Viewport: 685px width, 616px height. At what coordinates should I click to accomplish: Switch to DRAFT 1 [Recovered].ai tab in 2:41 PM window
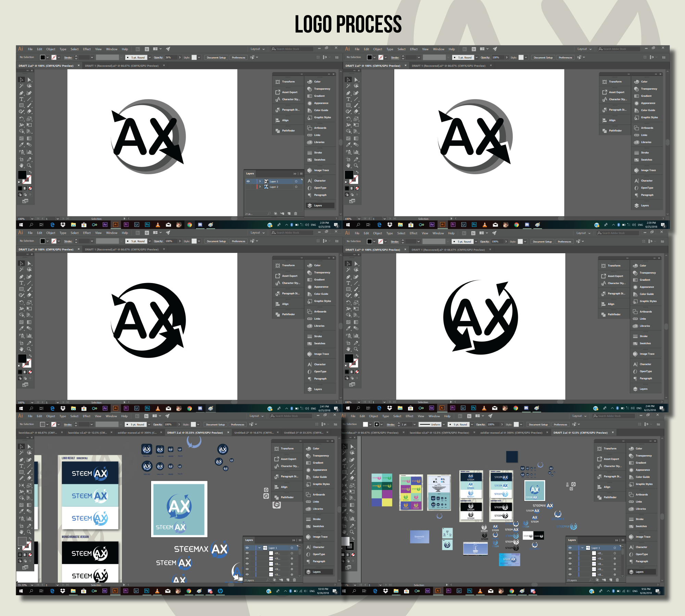coord(122,249)
